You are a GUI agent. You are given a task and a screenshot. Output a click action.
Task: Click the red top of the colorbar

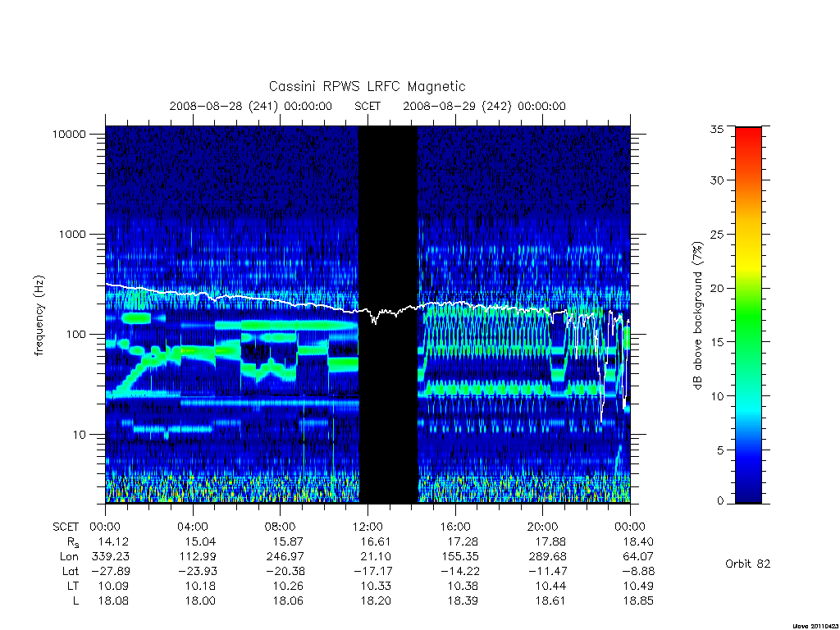(x=748, y=137)
